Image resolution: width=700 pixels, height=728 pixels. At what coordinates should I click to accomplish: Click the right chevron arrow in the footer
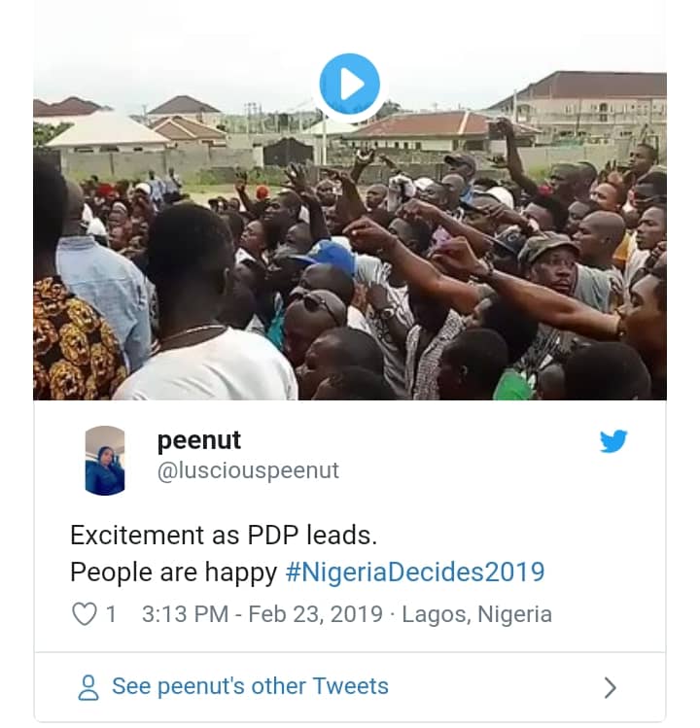click(x=610, y=688)
